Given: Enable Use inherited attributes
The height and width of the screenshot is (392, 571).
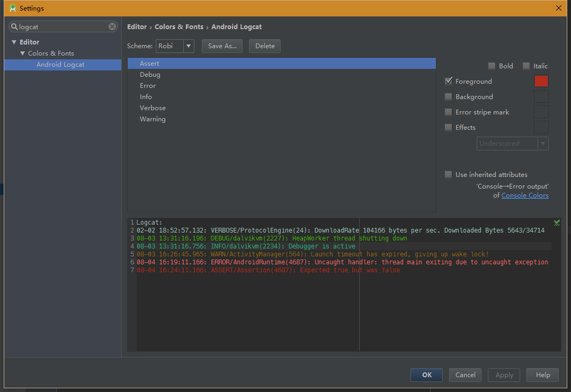Looking at the screenshot, I should 449,174.
